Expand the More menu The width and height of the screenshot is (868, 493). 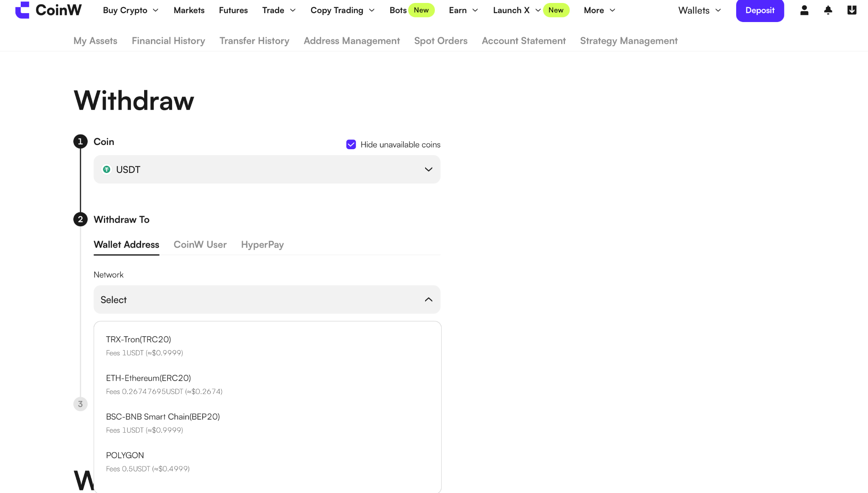[599, 10]
